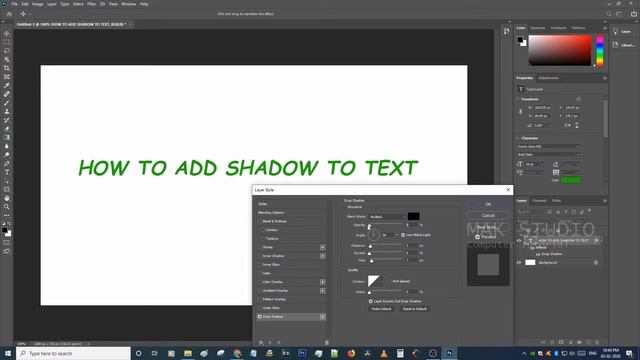
Task: Click Cancel in Layer Style dialog
Action: pyautogui.click(x=488, y=216)
